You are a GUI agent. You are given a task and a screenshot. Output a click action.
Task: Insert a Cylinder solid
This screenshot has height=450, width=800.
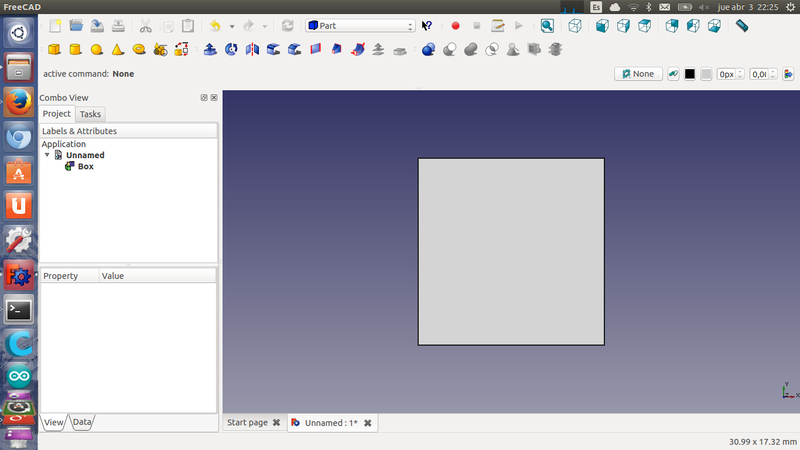75,49
